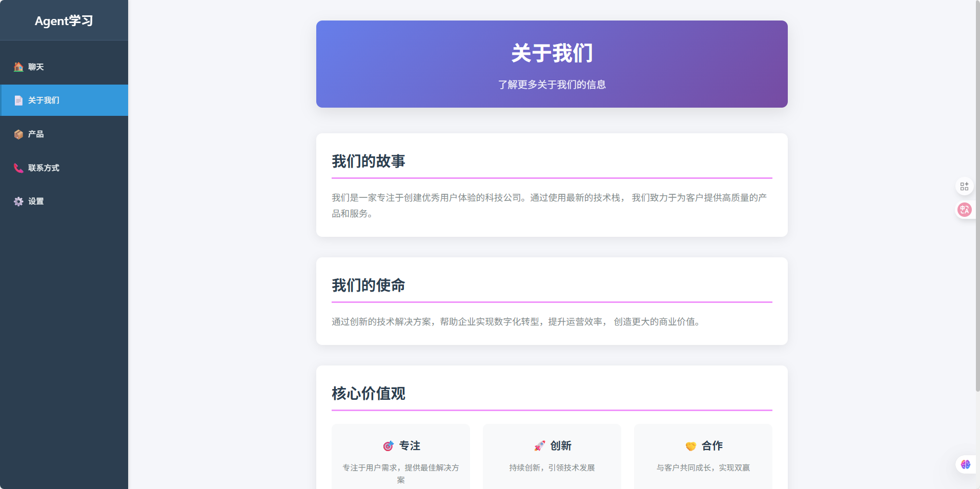Click the page vertical scrollbar thumb
The image size is (980, 489).
click(977, 196)
